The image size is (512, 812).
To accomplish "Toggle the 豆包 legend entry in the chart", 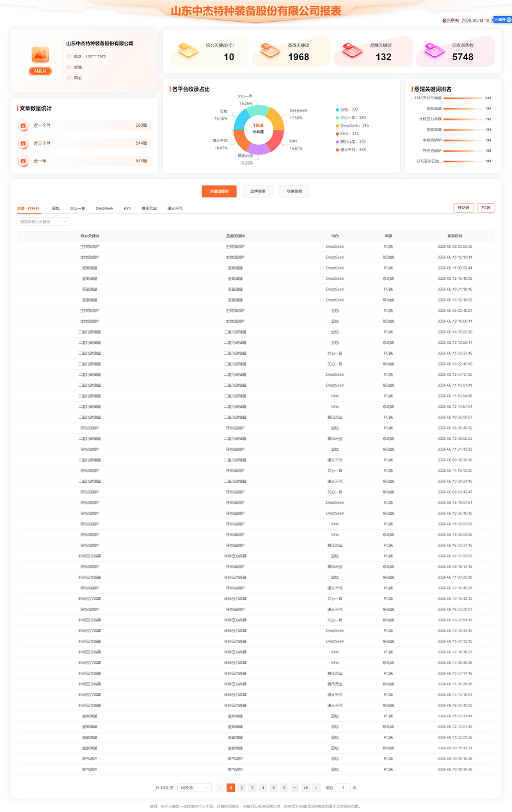I will point(347,110).
